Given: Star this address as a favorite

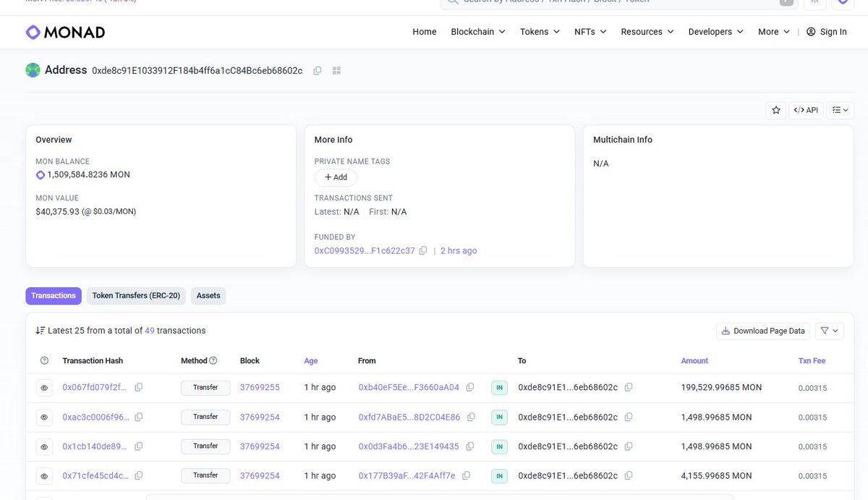Looking at the screenshot, I should coord(776,110).
